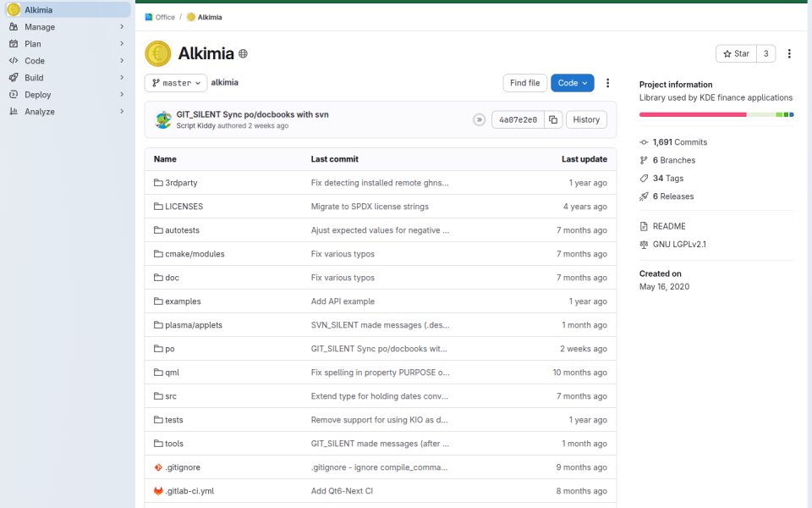The height and width of the screenshot is (508, 812).
Task: Open the qml folder name
Action: [x=172, y=373]
